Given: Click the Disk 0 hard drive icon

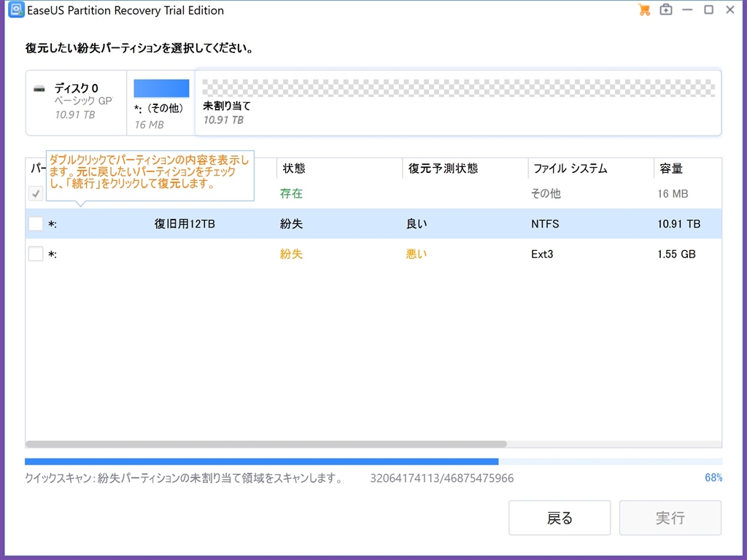Looking at the screenshot, I should (x=39, y=88).
